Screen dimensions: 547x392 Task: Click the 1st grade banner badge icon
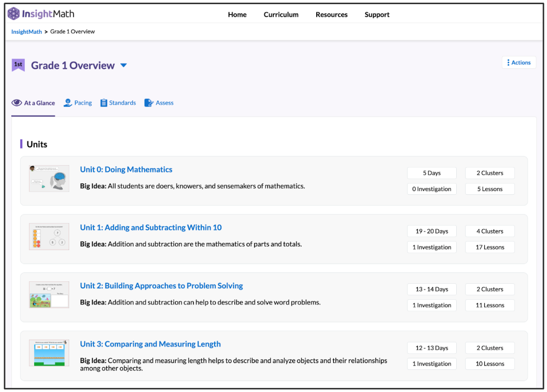tap(18, 65)
